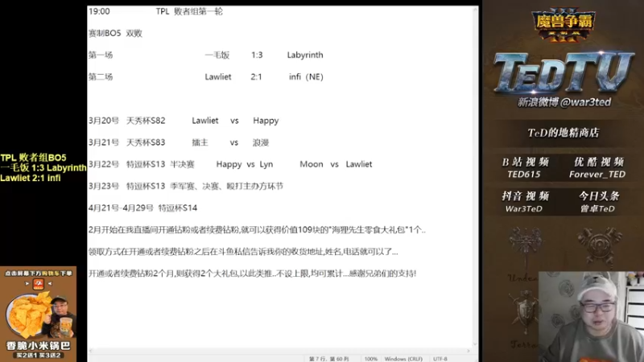644x362 pixels.
Task: Click overlay text 'TPL 败者组BO5'
Action: tap(33, 158)
